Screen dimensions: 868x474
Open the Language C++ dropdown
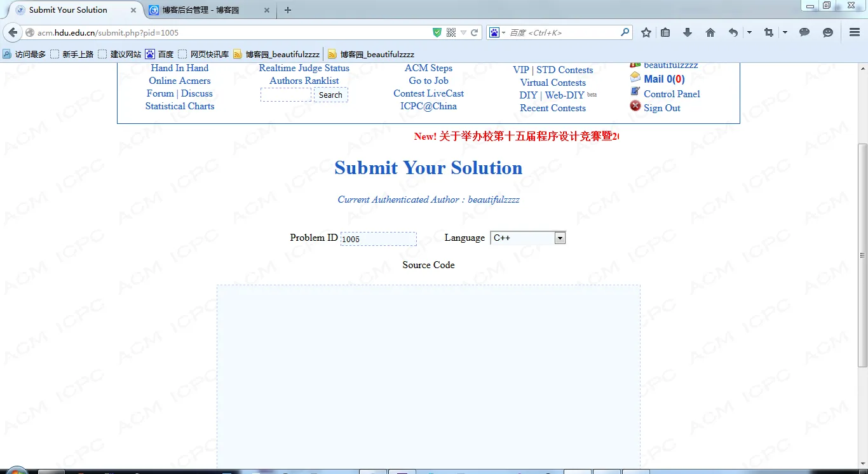[528, 238]
